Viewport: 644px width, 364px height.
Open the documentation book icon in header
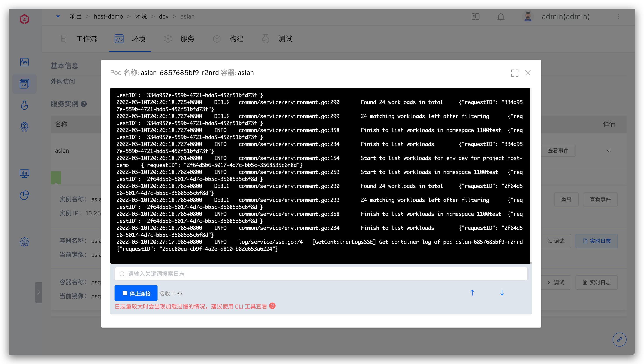click(475, 17)
